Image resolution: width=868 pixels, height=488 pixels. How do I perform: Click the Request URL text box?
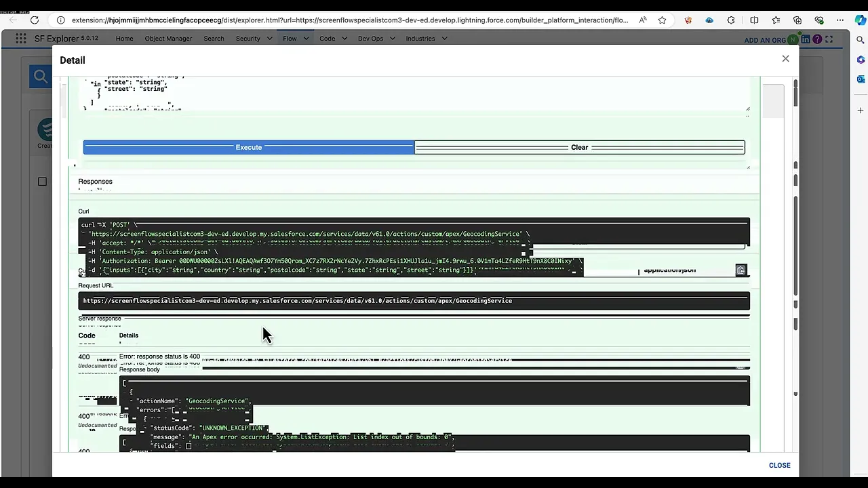click(414, 301)
